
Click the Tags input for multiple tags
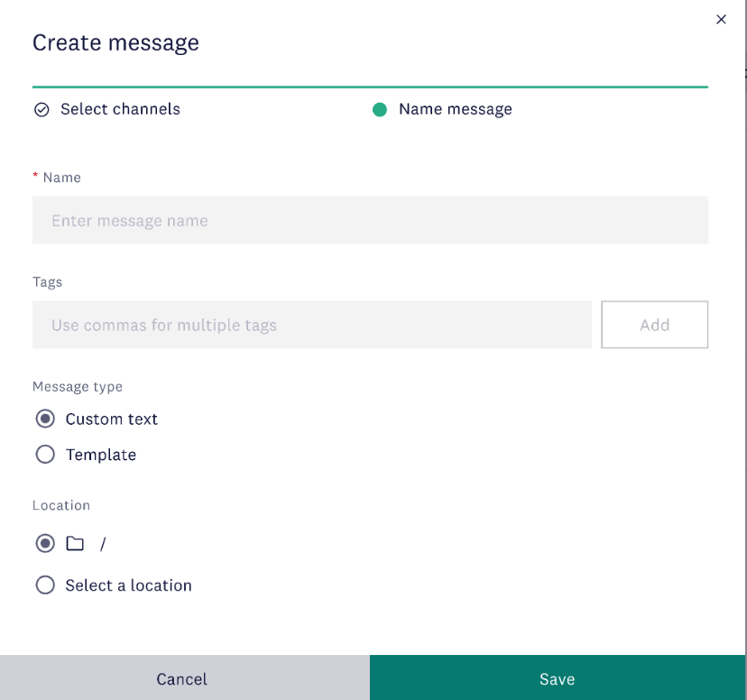coord(311,324)
